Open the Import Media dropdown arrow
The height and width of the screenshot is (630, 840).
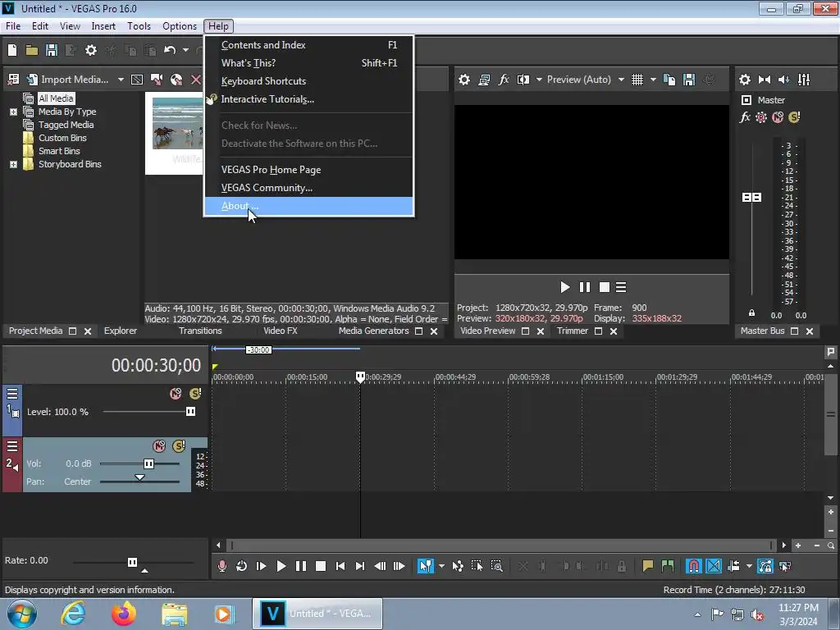pos(121,80)
